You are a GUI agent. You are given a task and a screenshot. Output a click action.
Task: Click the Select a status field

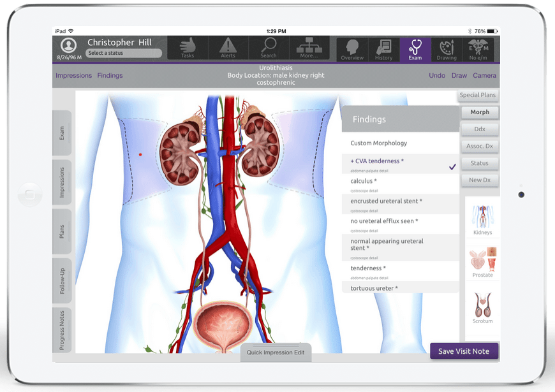click(124, 53)
